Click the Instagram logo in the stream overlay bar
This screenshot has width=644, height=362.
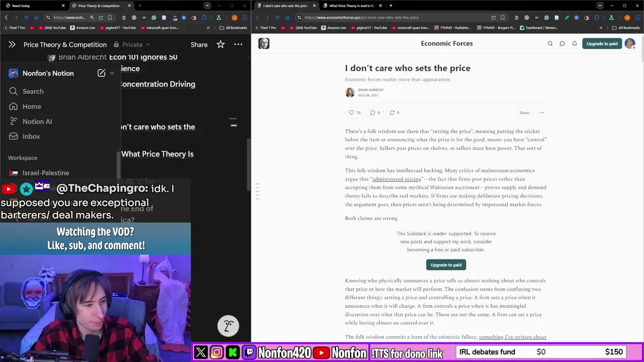(x=217, y=352)
